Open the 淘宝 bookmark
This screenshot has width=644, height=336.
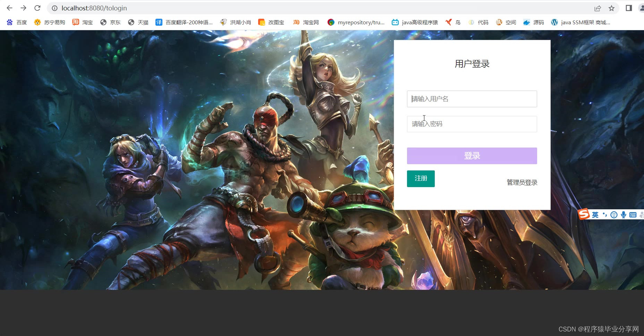coord(83,22)
